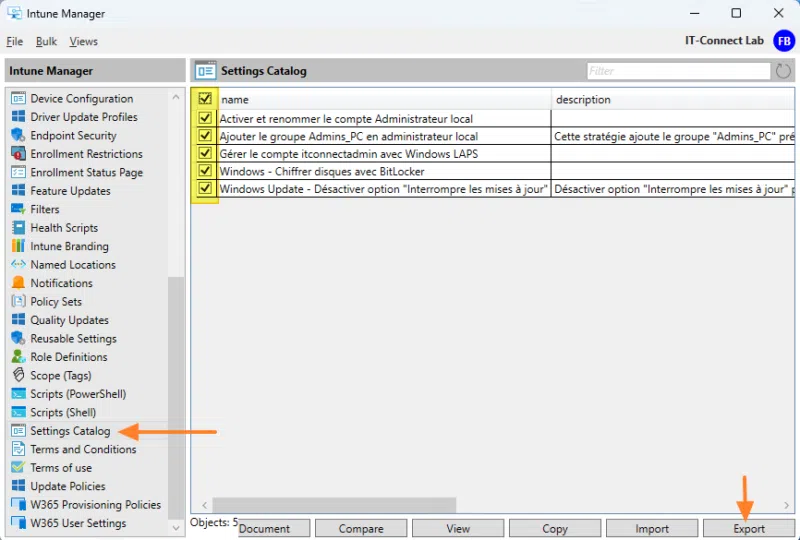Uncheck the Activer et renommer le compte row
Viewport: 800px width, 540px height.
click(205, 118)
